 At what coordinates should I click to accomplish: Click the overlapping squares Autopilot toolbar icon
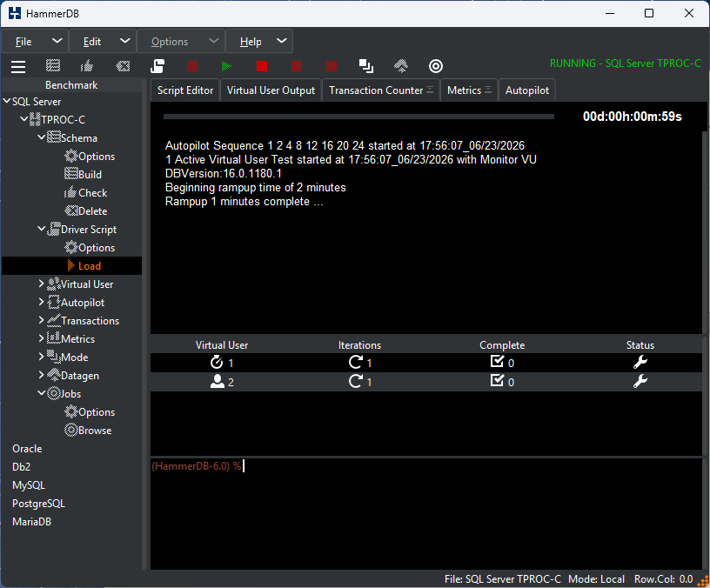(366, 66)
